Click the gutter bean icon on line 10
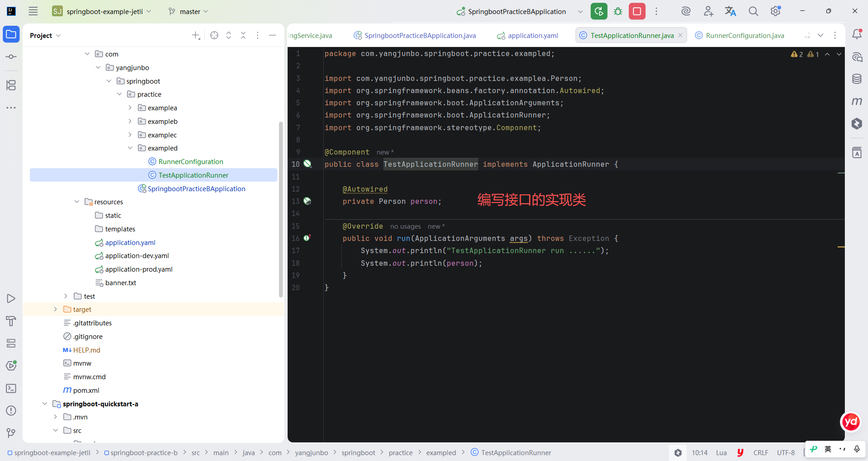Image resolution: width=868 pixels, height=461 pixels. (307, 164)
